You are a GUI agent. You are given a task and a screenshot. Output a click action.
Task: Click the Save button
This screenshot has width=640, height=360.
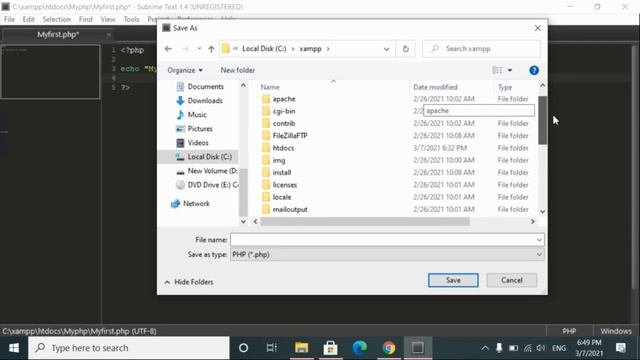pos(453,280)
